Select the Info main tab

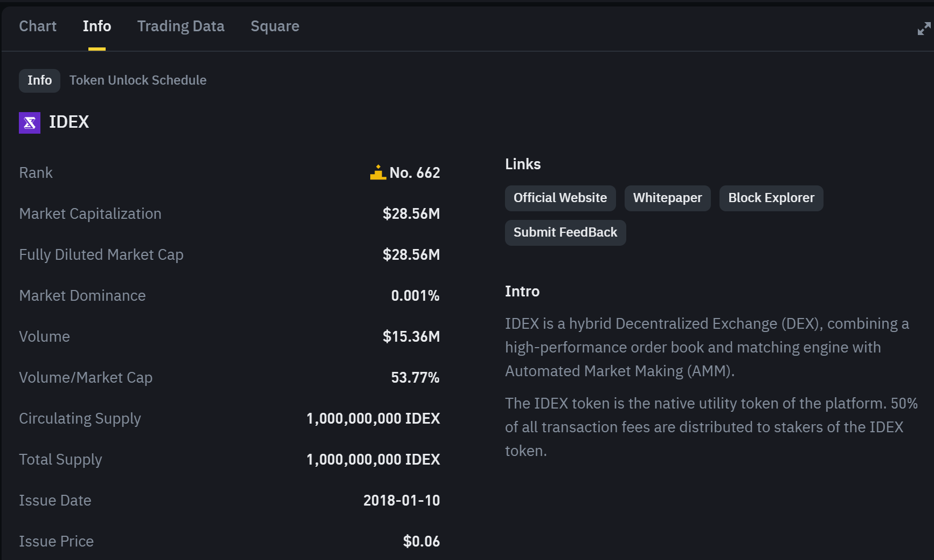97,26
